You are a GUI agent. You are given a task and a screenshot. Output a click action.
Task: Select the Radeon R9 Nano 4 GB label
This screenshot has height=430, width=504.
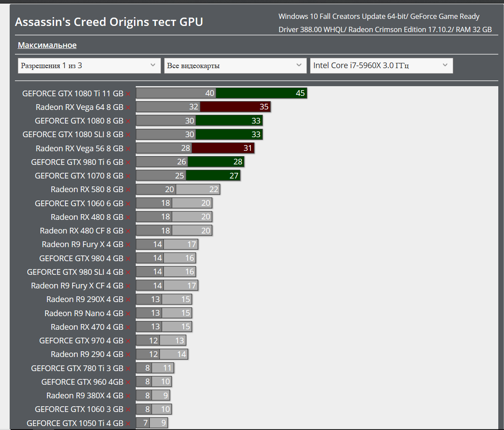pos(84,313)
